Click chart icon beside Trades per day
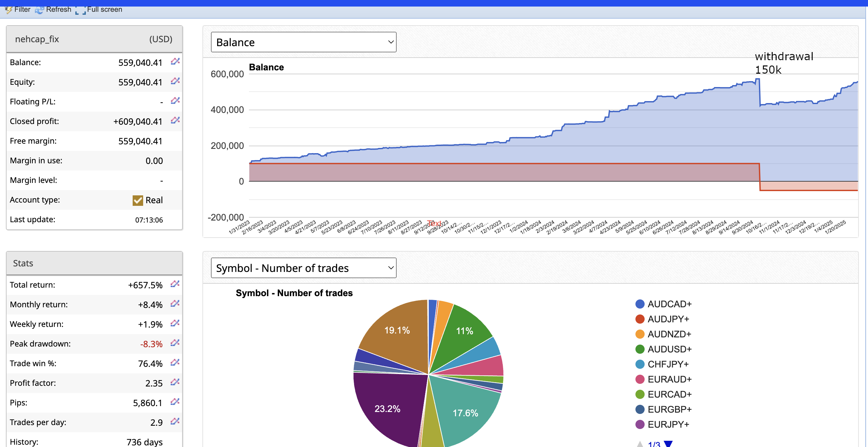The width and height of the screenshot is (868, 447). tap(175, 421)
